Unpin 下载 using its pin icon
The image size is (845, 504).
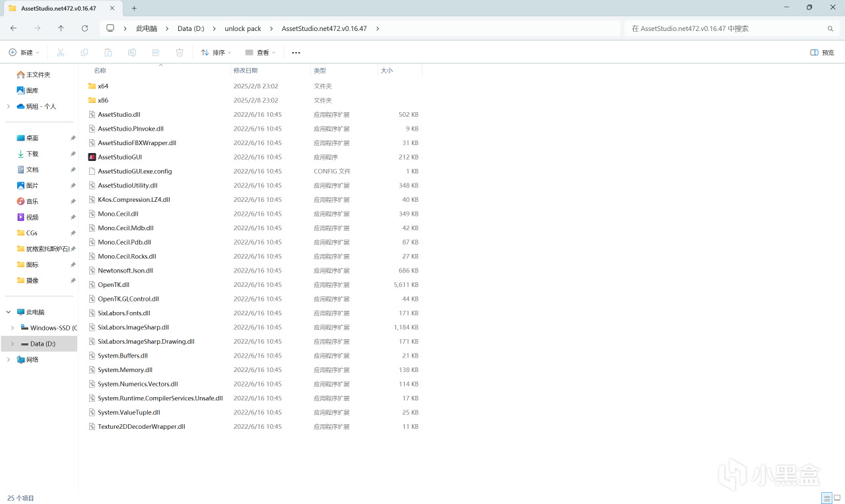coord(73,154)
